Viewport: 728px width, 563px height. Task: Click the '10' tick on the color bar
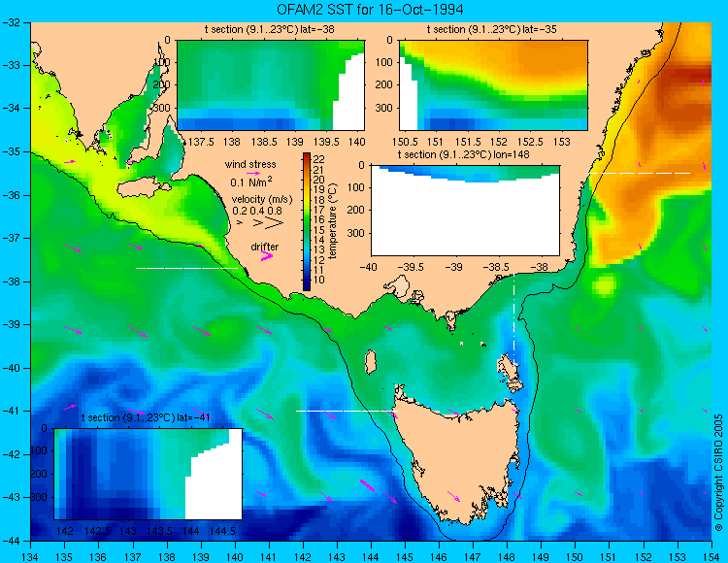pos(319,280)
